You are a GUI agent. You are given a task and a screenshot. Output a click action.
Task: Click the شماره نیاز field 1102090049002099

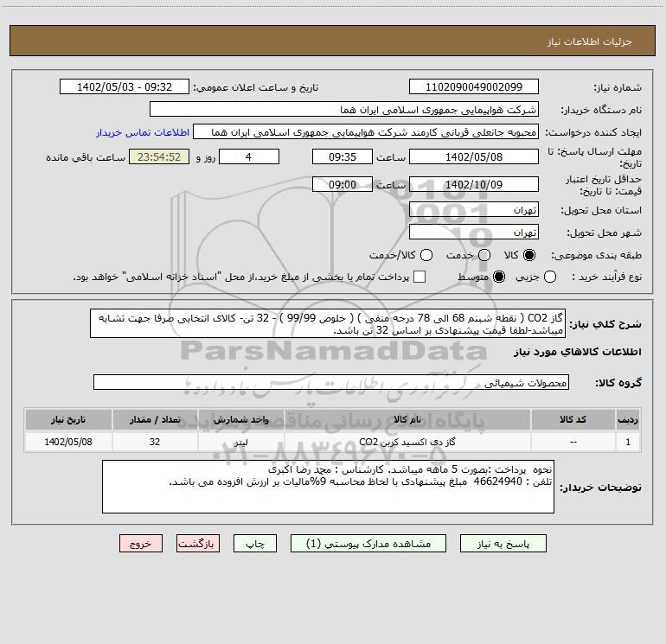pos(474,87)
